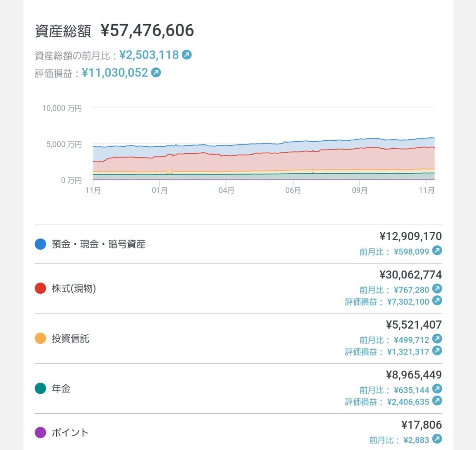Image resolution: width=476 pixels, height=450 pixels.
Task: Click arrow icon beside 評価損益 ¥7,302,100
Action: coord(436,301)
